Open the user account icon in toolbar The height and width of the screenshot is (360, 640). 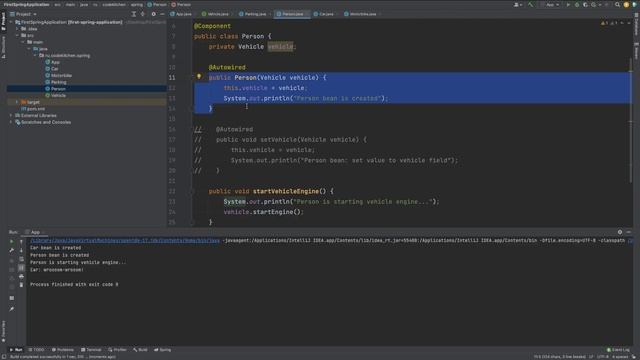click(x=517, y=4)
